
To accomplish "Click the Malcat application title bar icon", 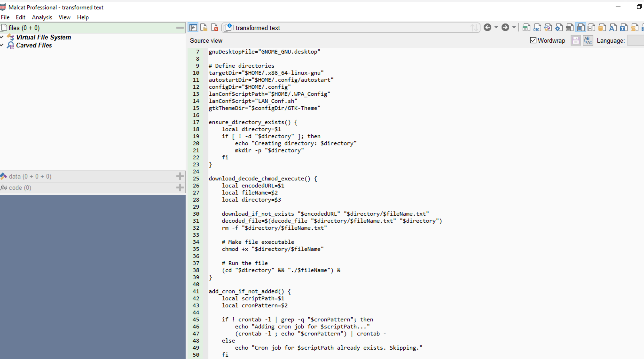I will pos(3,7).
